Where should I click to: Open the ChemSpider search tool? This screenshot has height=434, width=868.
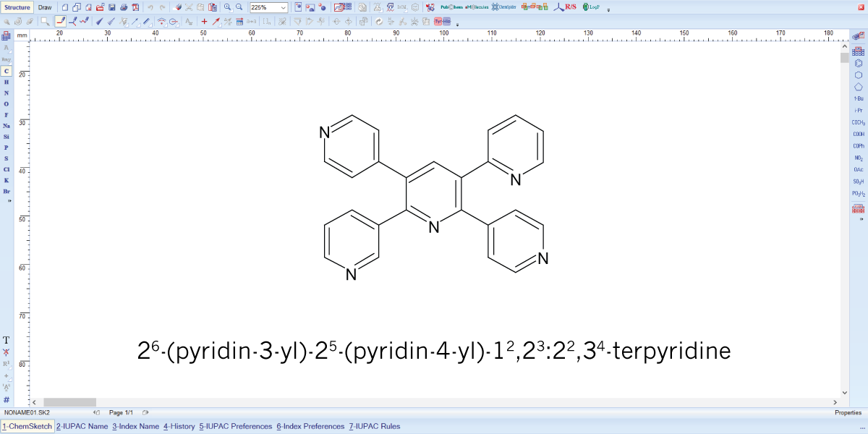(x=504, y=7)
